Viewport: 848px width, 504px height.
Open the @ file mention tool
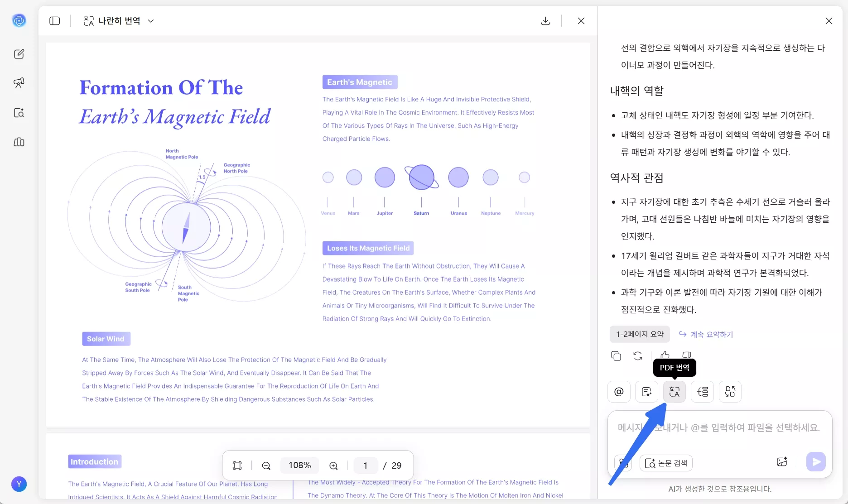click(x=619, y=392)
